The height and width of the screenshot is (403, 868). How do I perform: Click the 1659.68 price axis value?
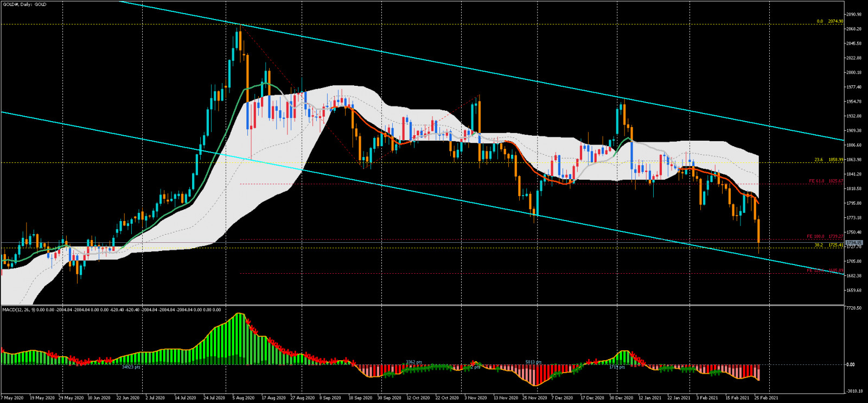(x=854, y=290)
